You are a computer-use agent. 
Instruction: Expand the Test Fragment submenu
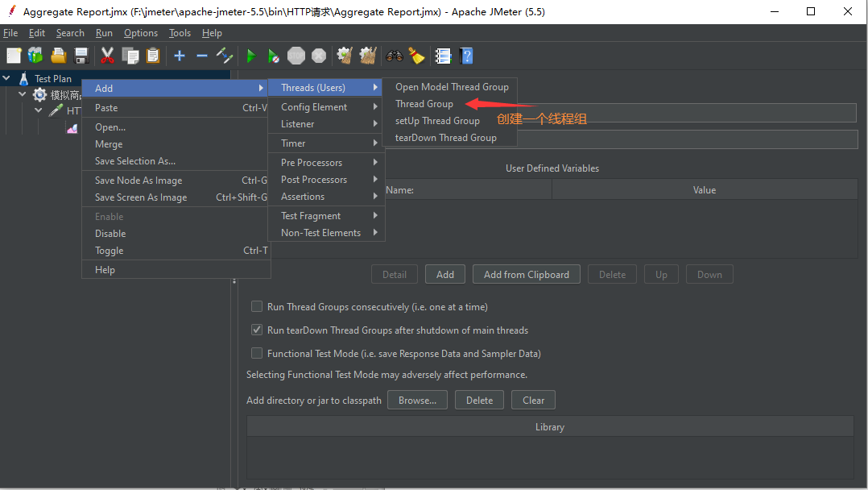tap(327, 216)
